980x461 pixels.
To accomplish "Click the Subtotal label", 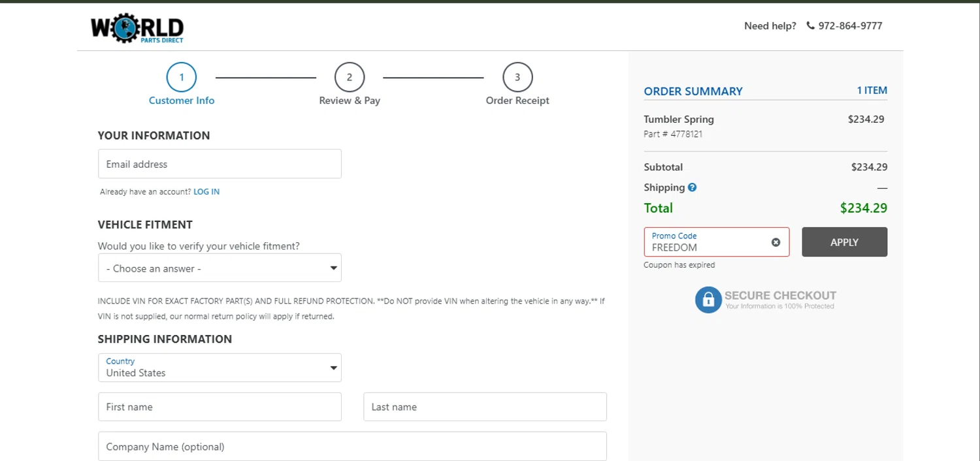I will point(663,167).
